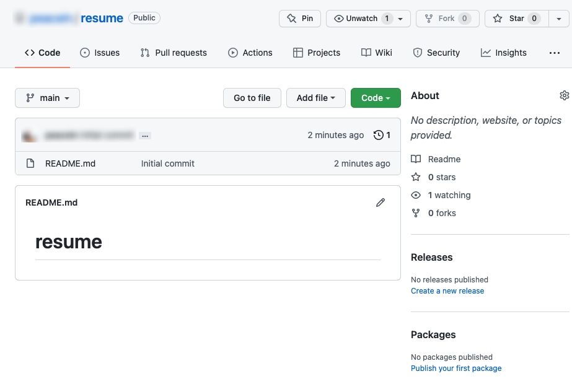The height and width of the screenshot is (392, 572).
Task: Click Create a new release
Action: point(447,291)
